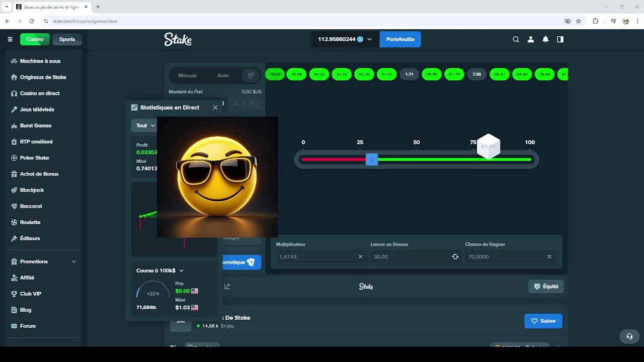
Task: Click the Portefeuille button
Action: point(400,39)
